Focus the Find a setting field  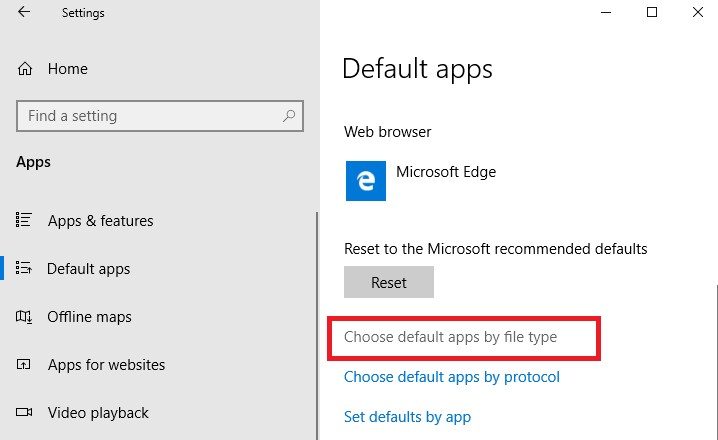tap(160, 116)
